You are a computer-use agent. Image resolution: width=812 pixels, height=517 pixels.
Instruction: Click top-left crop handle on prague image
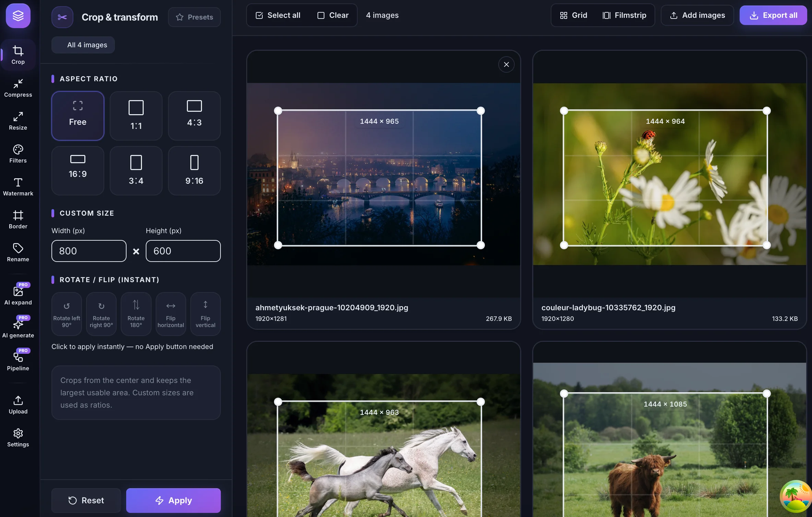[278, 111]
